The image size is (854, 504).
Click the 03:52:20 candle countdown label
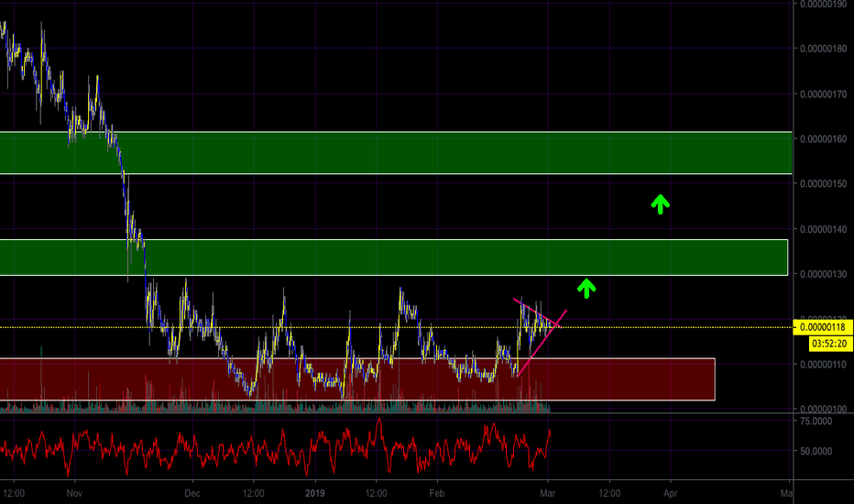829,344
